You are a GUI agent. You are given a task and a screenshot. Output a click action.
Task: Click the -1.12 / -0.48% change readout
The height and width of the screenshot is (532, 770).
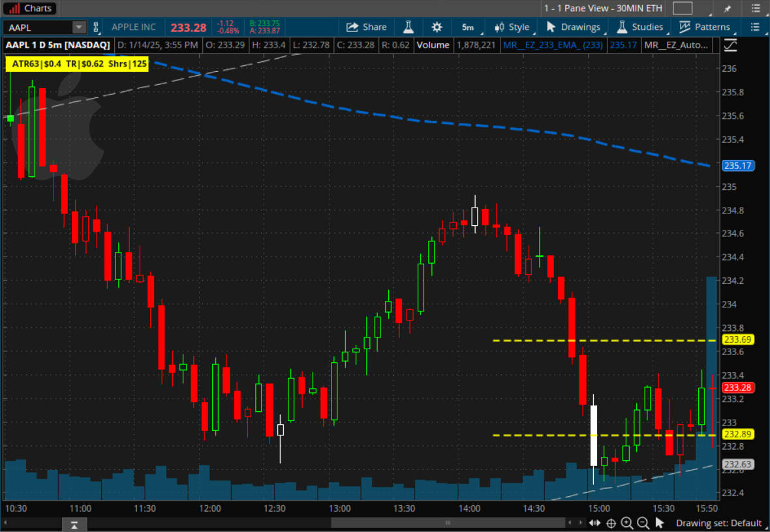[x=228, y=27]
